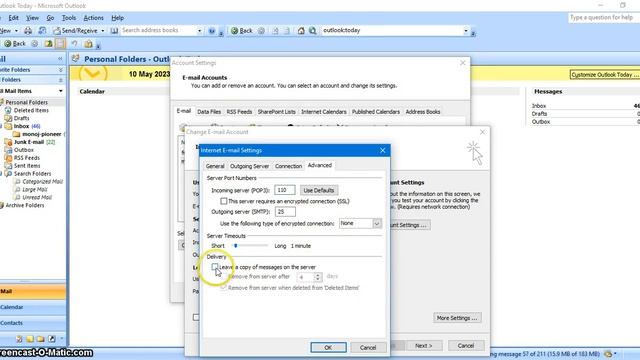640x360 pixels.
Task: Click the Search the Web icon
Action: tap(313, 31)
